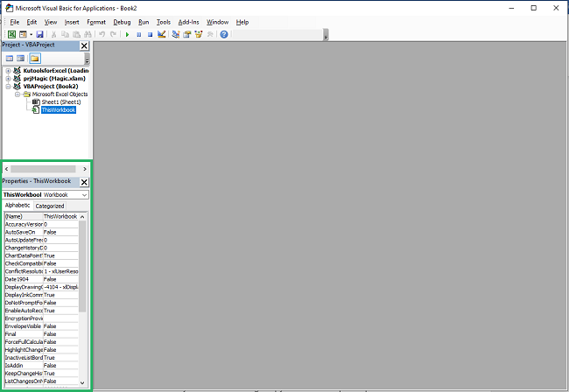
Task: Run macro with the green play icon
Action: click(x=128, y=34)
